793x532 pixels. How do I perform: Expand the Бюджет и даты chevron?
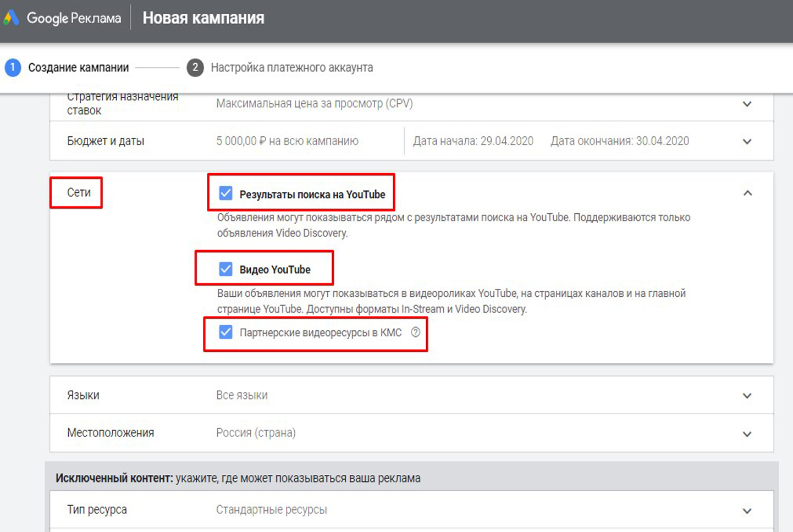point(747,141)
